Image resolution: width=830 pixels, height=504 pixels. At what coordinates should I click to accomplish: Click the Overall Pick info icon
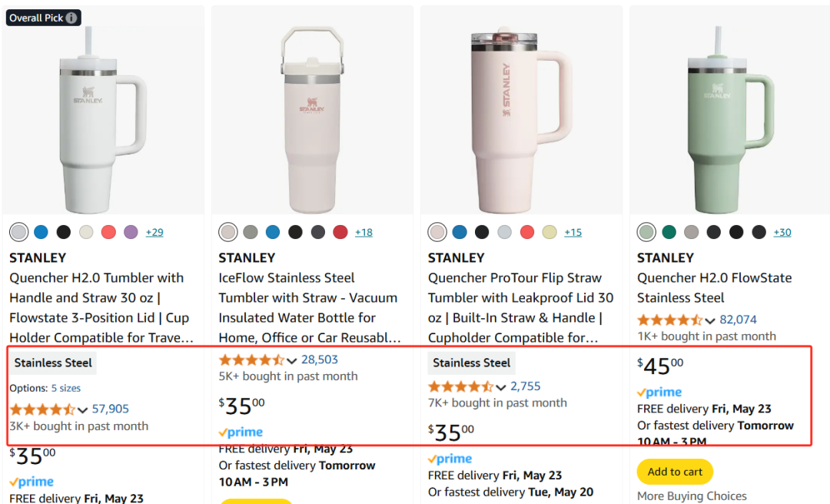click(x=71, y=18)
